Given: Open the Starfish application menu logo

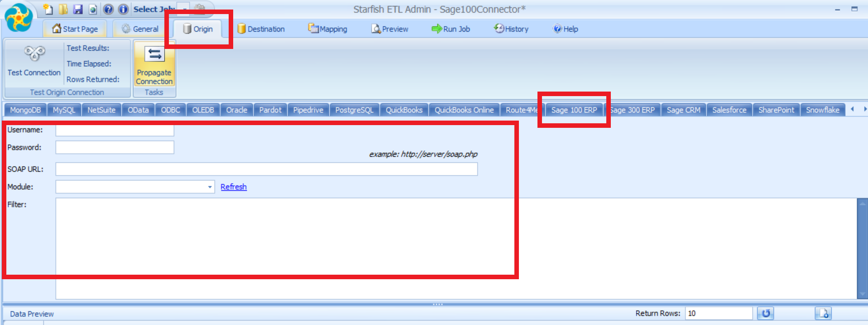Looking at the screenshot, I should (x=19, y=18).
